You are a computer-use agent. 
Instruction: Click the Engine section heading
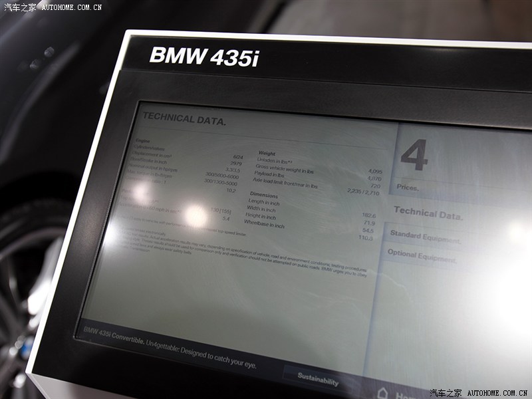pyautogui.click(x=142, y=142)
